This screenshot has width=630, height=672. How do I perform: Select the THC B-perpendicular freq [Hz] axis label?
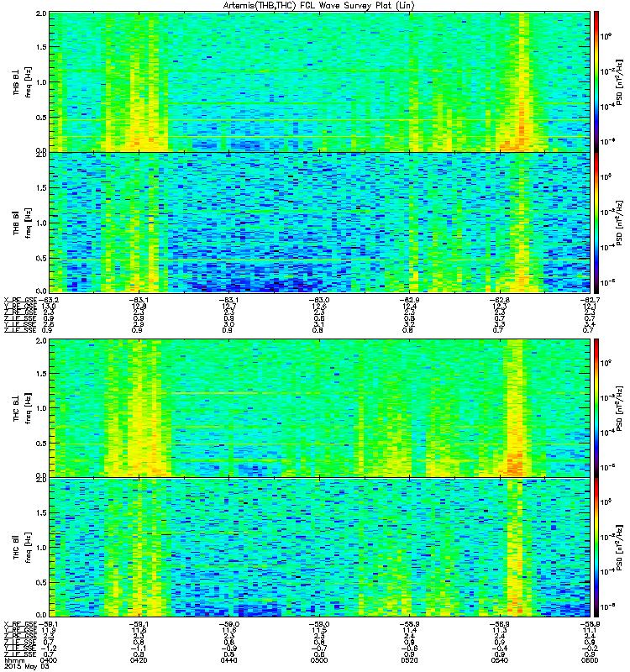point(22,408)
